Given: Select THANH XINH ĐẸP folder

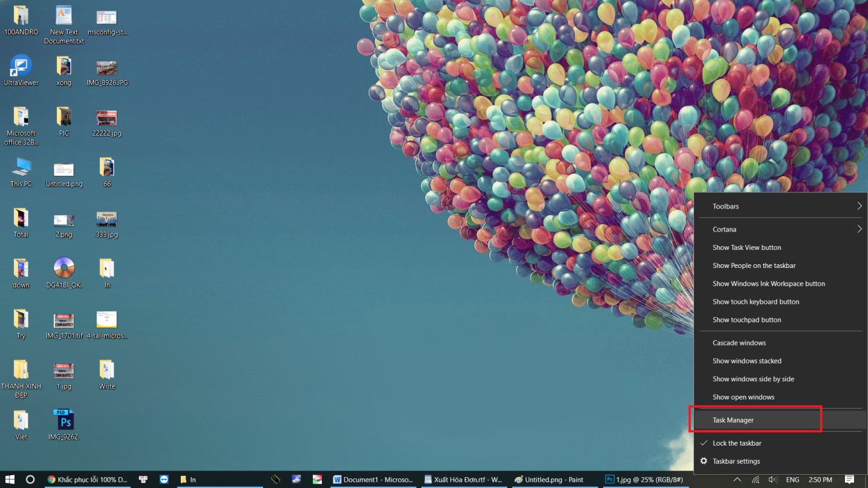Looking at the screenshot, I should point(21,379).
